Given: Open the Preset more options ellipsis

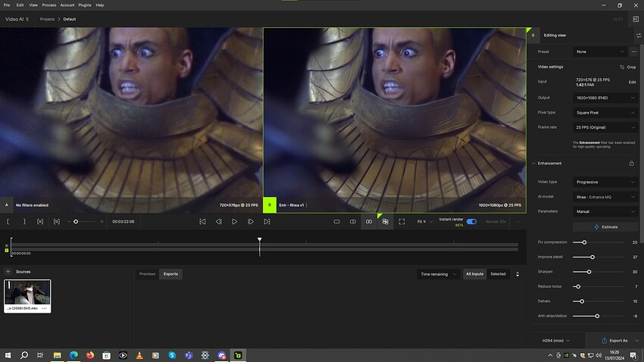Looking at the screenshot, I should click(x=633, y=51).
